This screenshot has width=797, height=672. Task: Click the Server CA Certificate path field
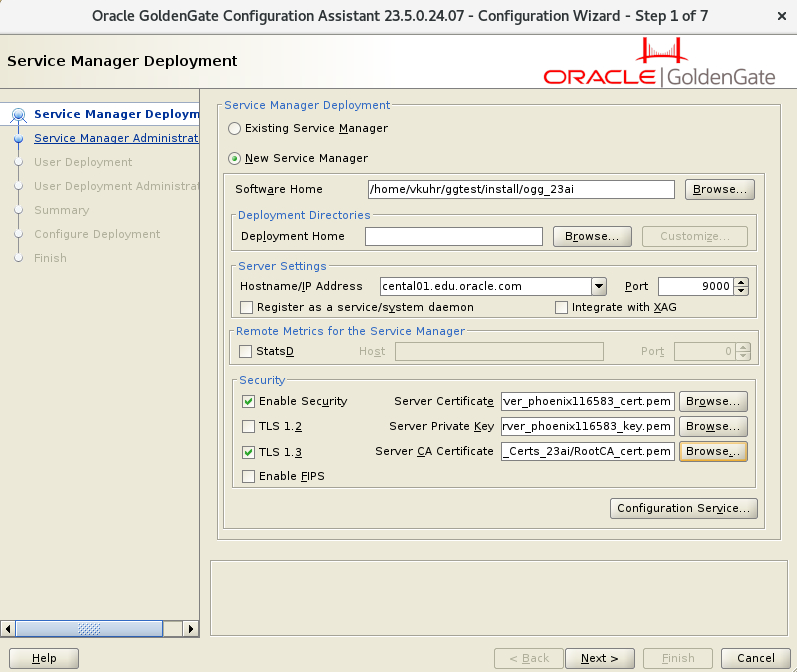588,451
